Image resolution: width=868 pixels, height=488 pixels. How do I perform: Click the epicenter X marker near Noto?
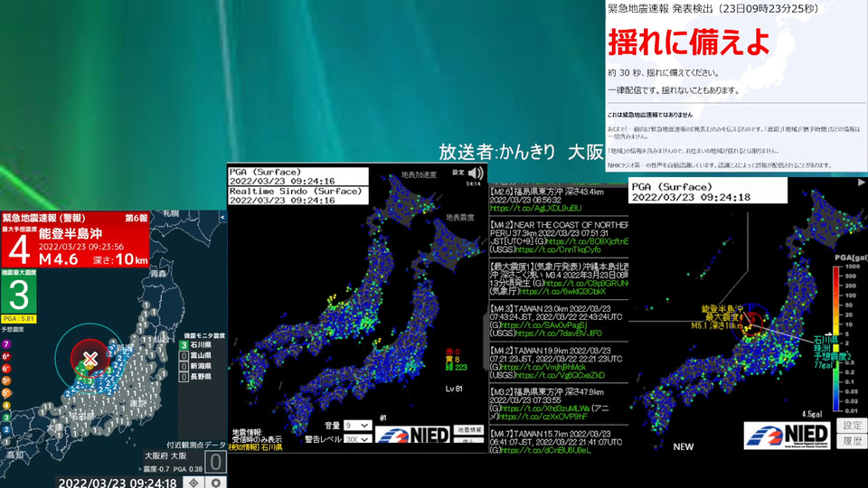click(90, 359)
